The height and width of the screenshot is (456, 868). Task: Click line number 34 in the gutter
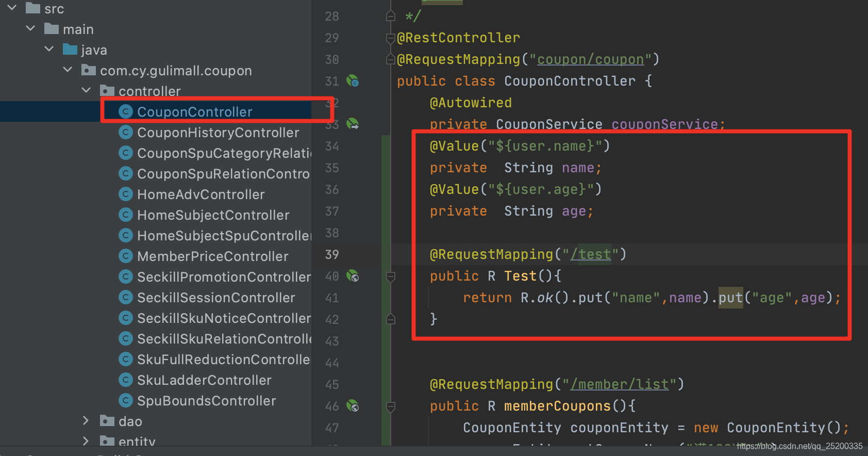click(x=332, y=146)
